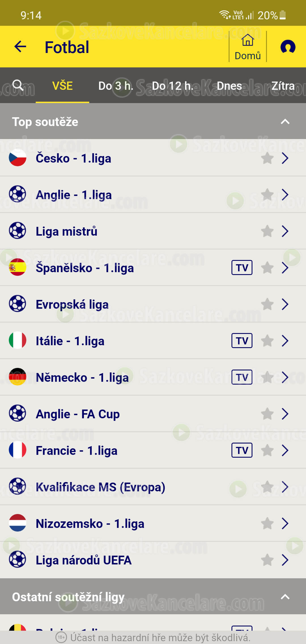
Task: Select the Zítra filter tab
Action: (x=283, y=86)
